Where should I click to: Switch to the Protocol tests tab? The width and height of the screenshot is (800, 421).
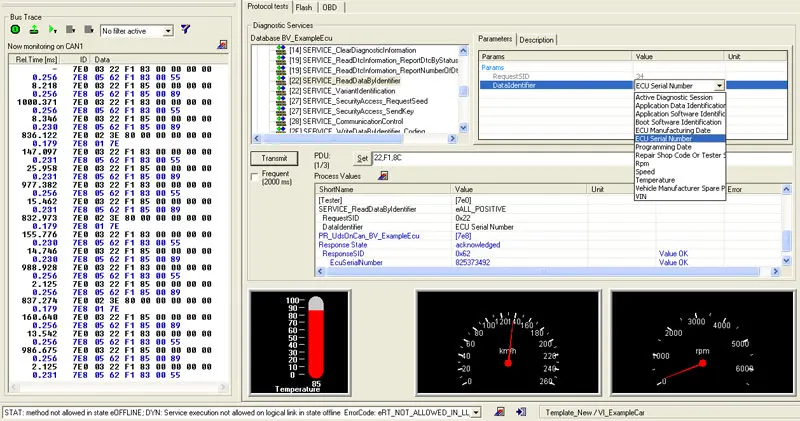point(268,7)
